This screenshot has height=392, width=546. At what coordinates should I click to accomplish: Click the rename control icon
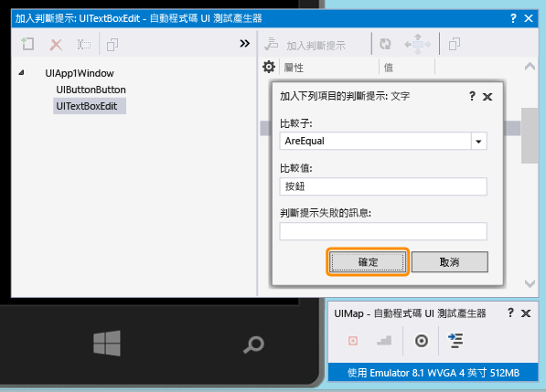click(x=84, y=45)
